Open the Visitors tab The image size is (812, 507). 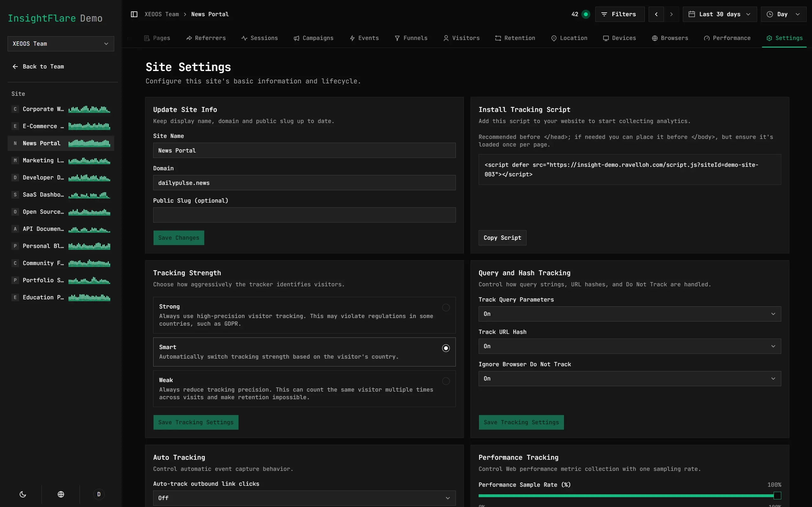pos(462,38)
